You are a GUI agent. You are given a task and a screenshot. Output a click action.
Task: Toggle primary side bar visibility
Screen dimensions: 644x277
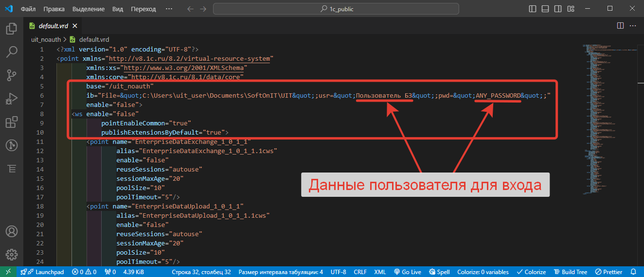tap(534, 9)
